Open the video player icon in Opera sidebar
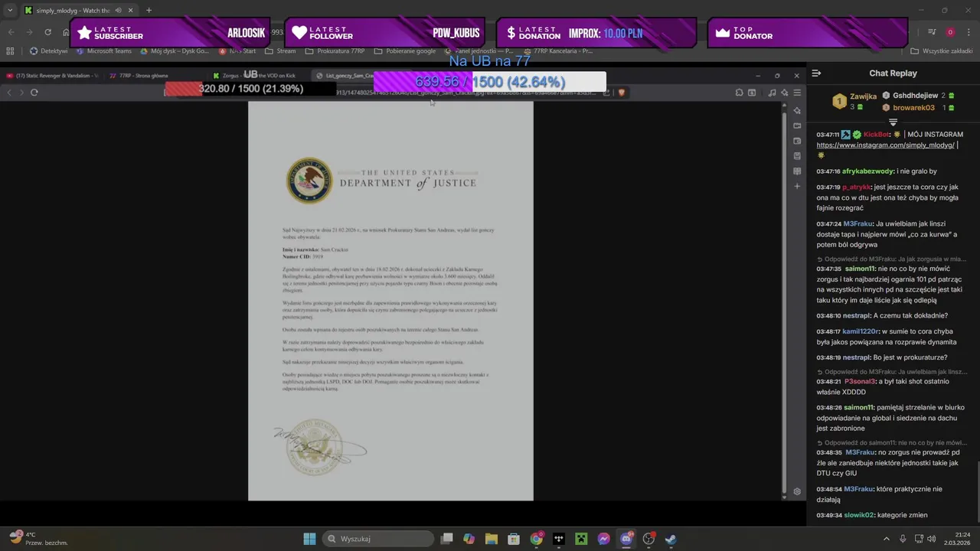This screenshot has width=980, height=551. (797, 126)
